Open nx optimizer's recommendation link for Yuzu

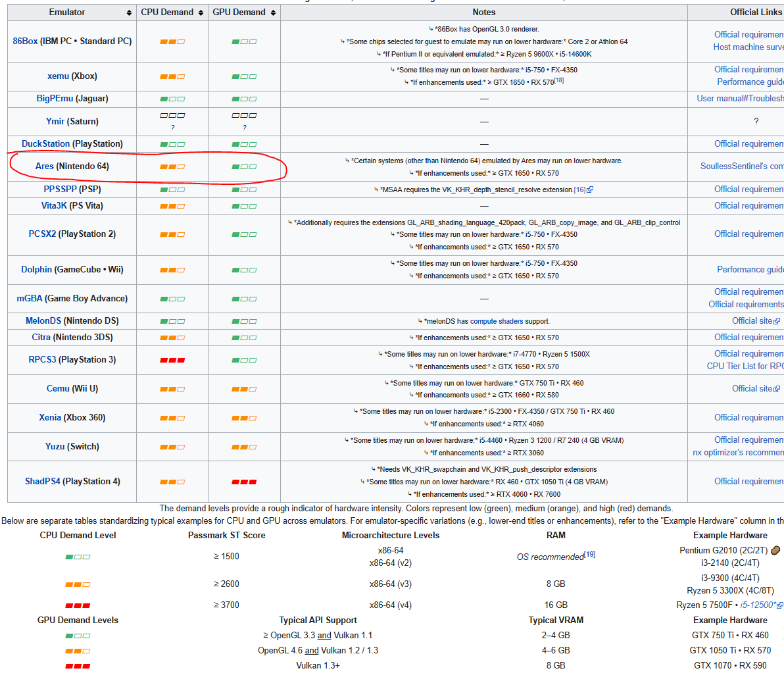(x=738, y=452)
